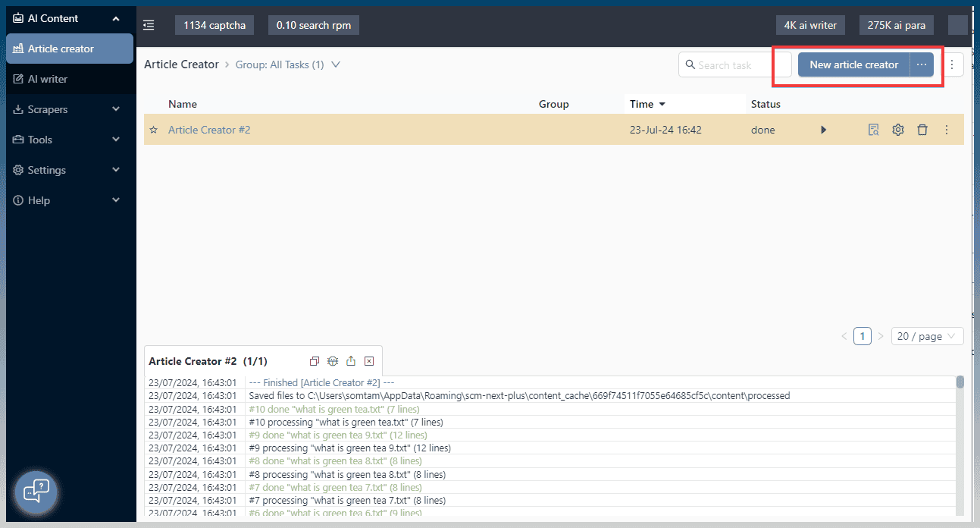Click into the Search task input field
The image size is (980, 528).
click(728, 64)
